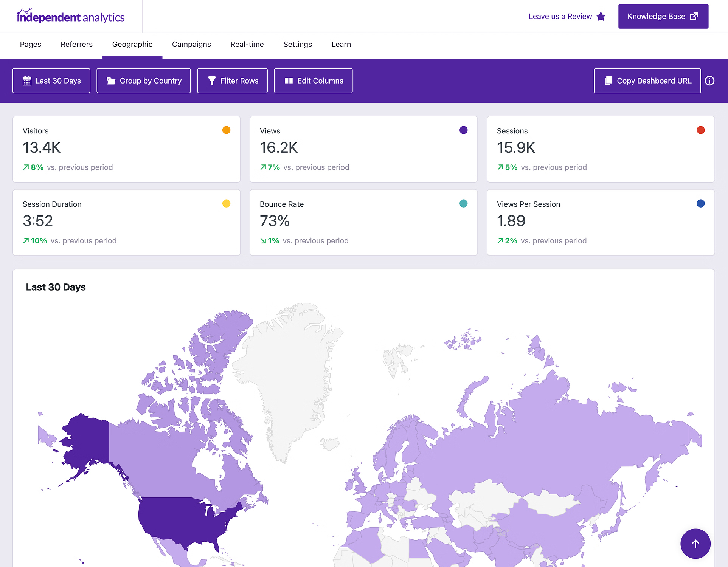Toggle the purple Views chart dot
This screenshot has height=567, width=728.
(x=464, y=130)
